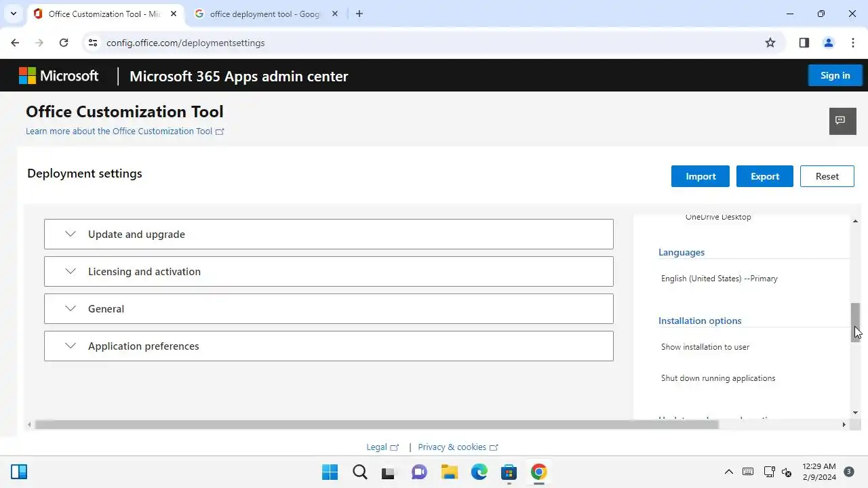Click the address bar URL
This screenshot has width=868, height=488.
(x=186, y=43)
